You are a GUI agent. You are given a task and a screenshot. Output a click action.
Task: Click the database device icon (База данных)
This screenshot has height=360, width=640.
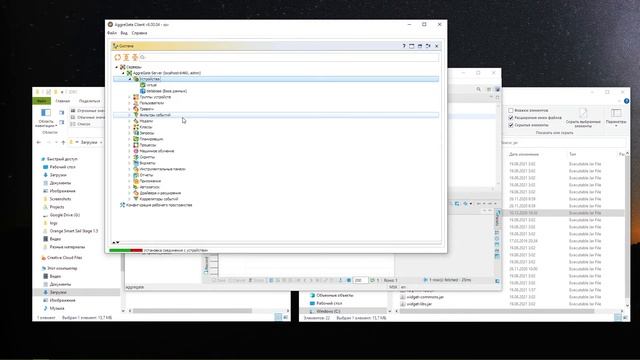click(142, 91)
